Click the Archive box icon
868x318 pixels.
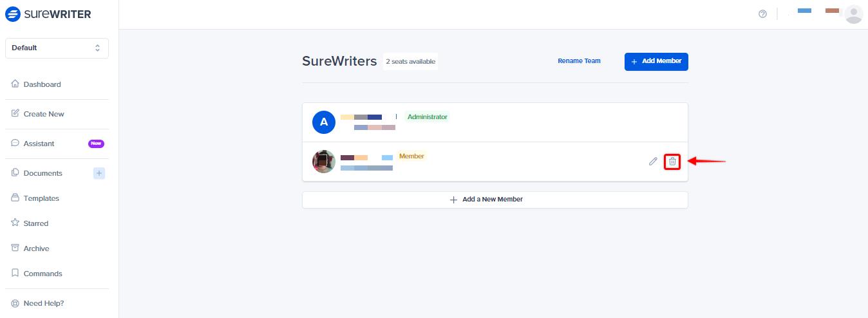pyautogui.click(x=15, y=248)
